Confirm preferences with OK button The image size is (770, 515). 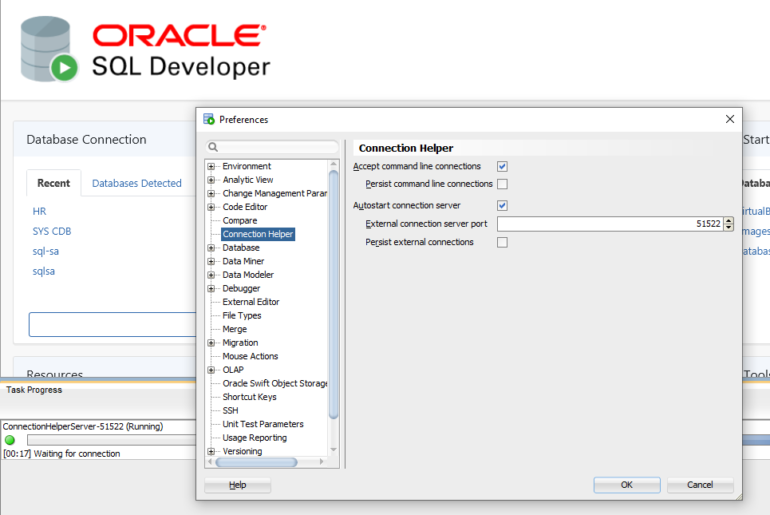tap(627, 485)
